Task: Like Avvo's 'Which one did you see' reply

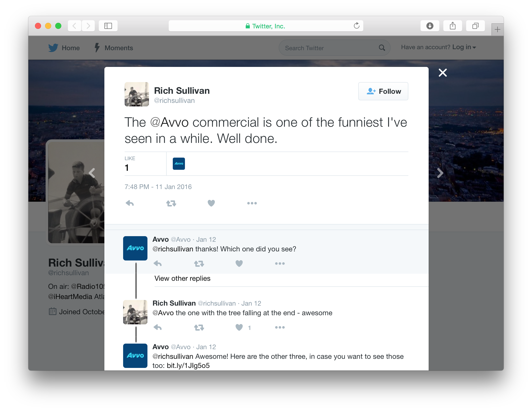Action: 239,264
